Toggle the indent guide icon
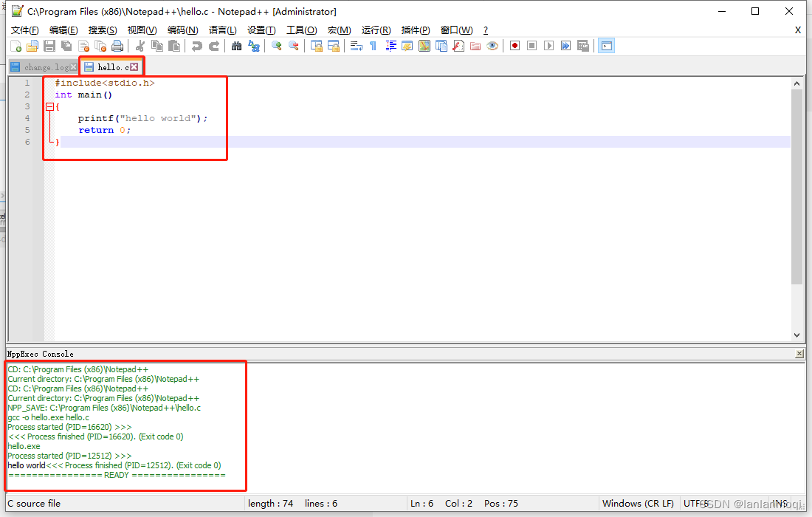Image resolution: width=812 pixels, height=517 pixels. pos(390,46)
